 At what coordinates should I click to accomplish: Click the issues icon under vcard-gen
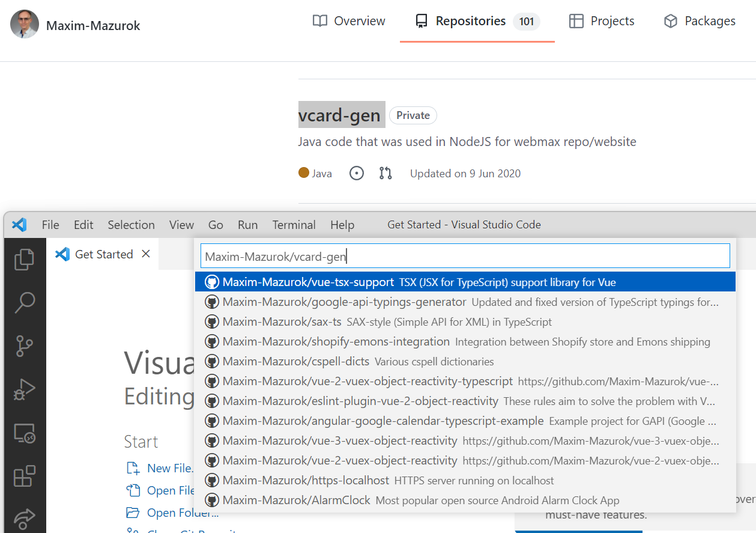click(356, 173)
